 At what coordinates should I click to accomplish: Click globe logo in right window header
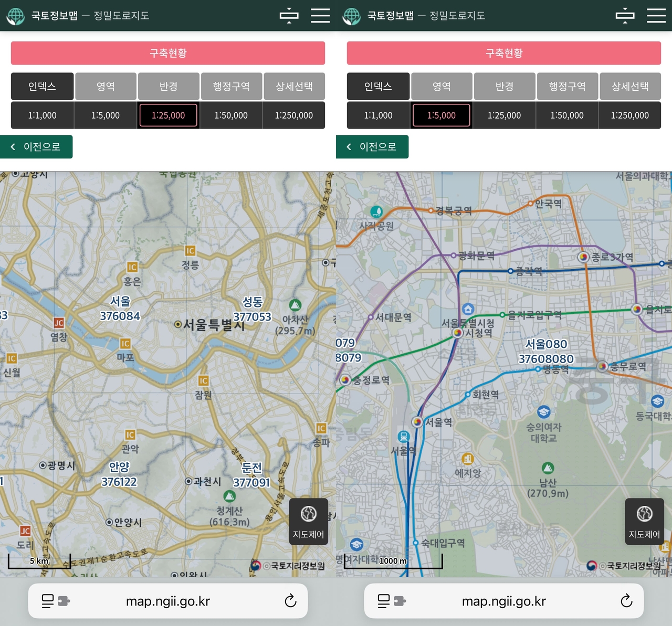[x=351, y=16]
